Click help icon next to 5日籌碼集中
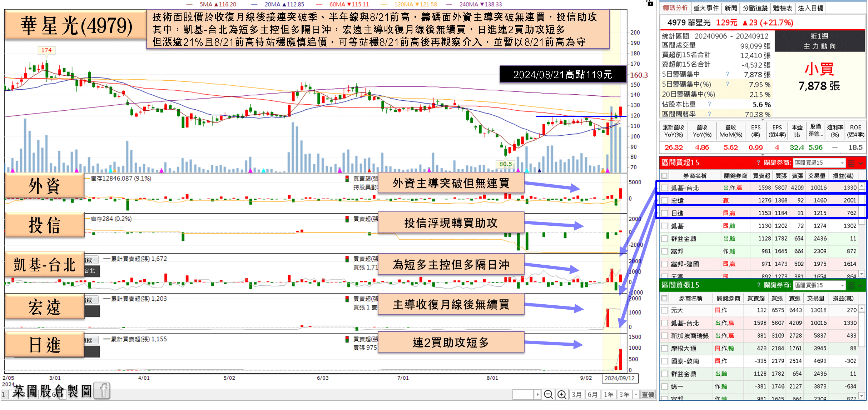868x410 pixels. 728,74
